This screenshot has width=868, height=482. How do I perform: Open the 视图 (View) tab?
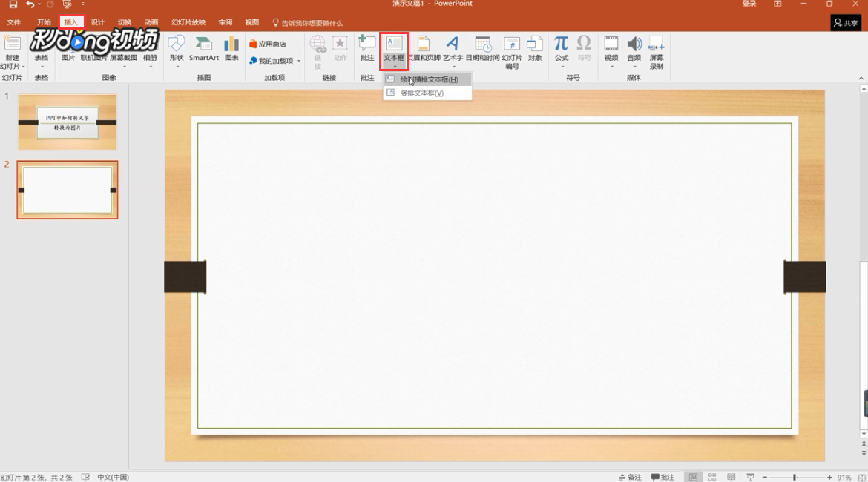click(x=252, y=23)
